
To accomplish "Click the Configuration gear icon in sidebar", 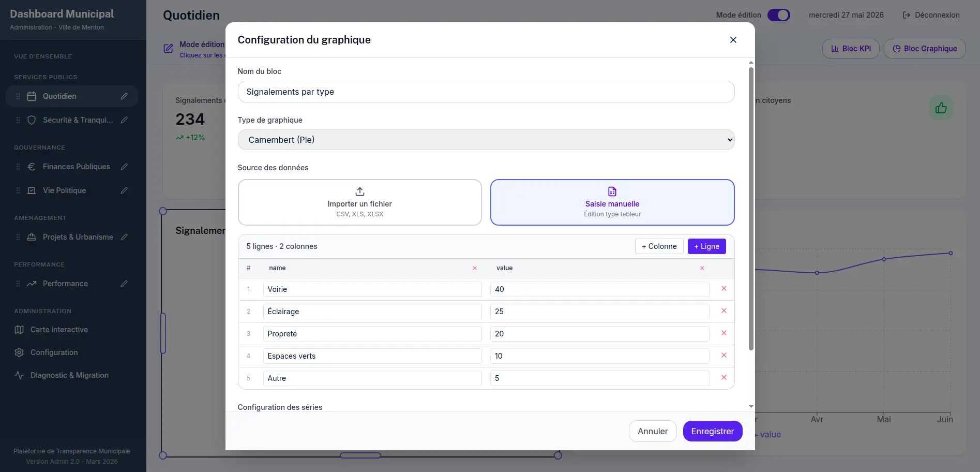I will click(19, 352).
